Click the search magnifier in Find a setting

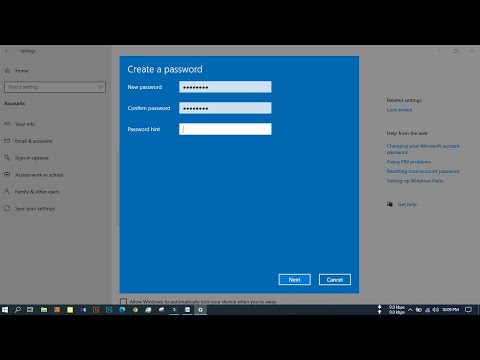point(100,87)
